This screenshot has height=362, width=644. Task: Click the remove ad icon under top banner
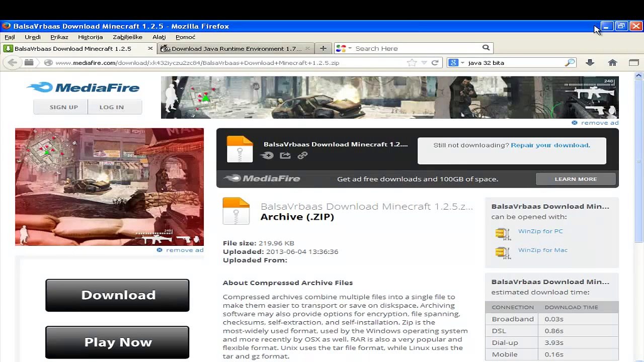575,123
